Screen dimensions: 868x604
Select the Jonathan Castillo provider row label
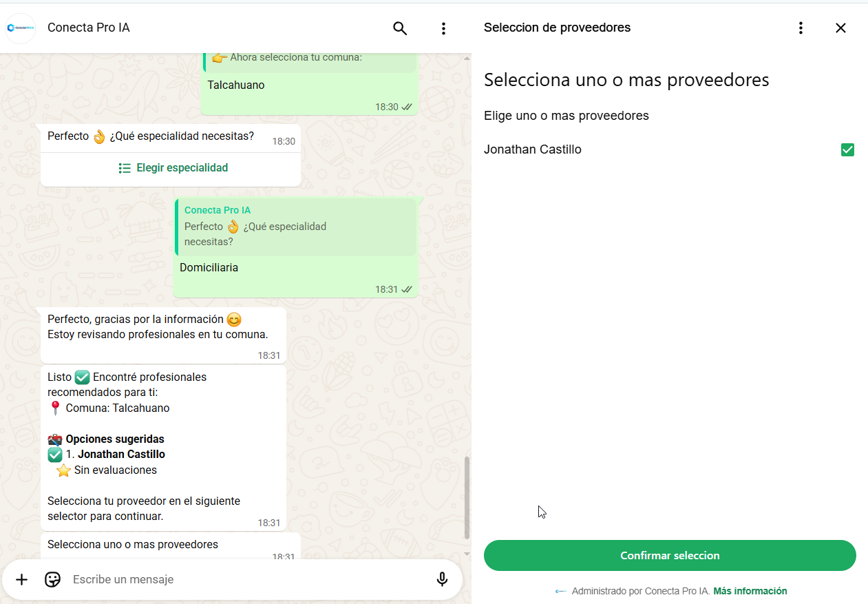pos(533,149)
